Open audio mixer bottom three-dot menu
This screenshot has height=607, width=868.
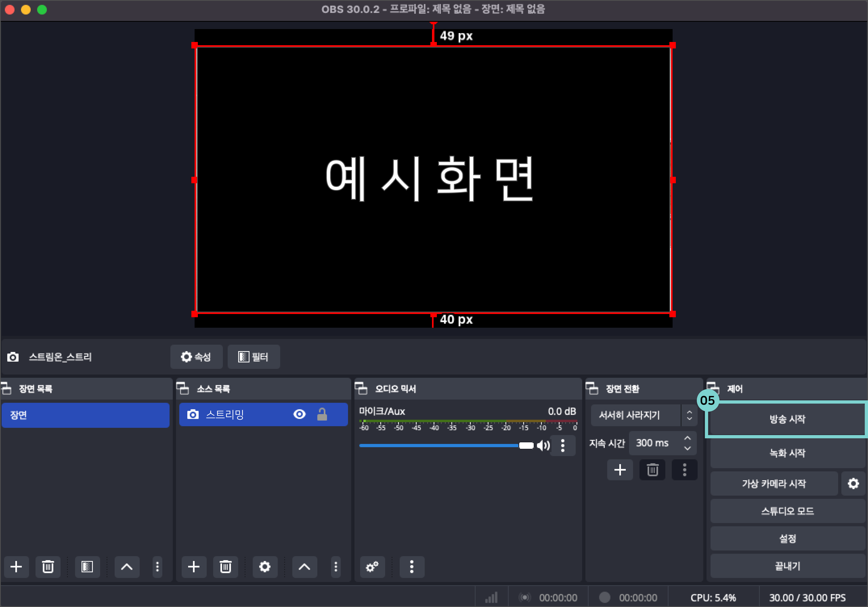(x=412, y=567)
